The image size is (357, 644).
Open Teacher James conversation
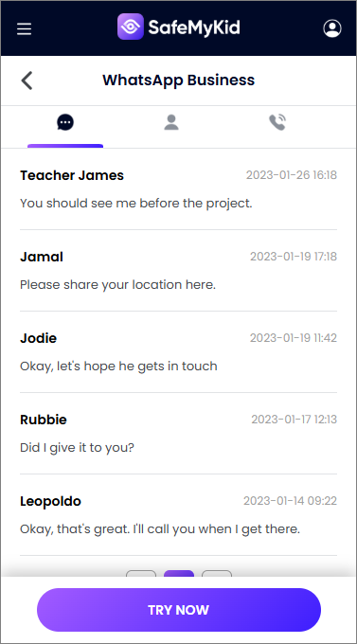pos(178,188)
